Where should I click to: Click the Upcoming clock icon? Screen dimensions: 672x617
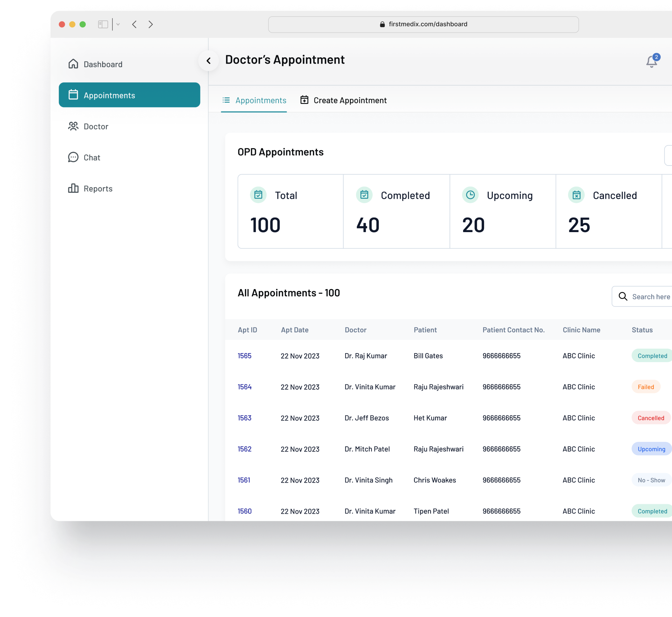(x=470, y=195)
